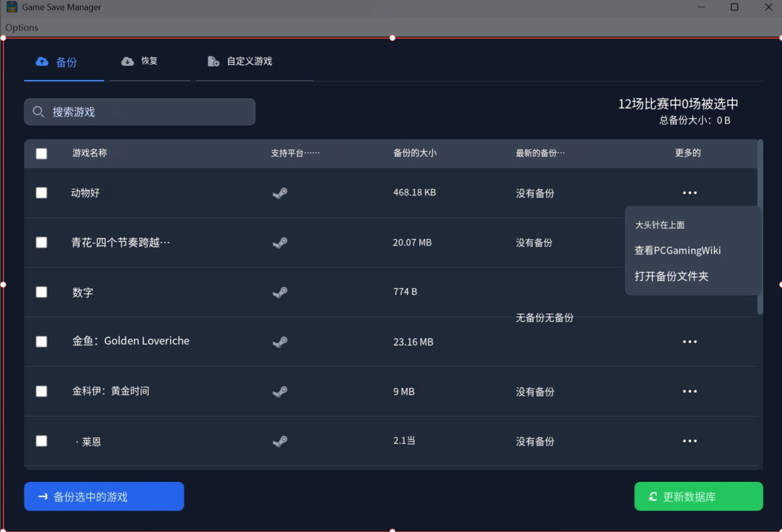
Task: Click the 12场比赛中0场被选中 status text
Action: (678, 104)
